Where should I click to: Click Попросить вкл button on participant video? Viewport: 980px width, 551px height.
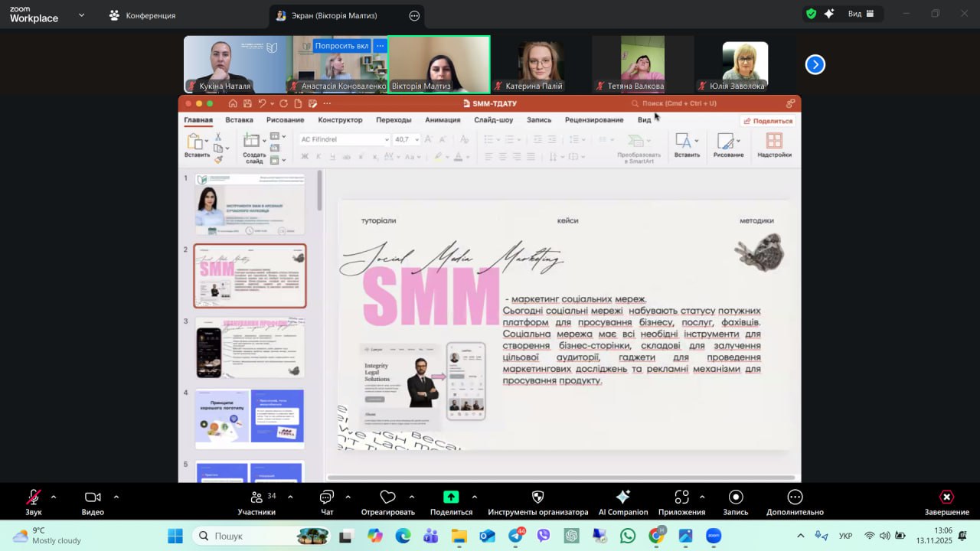click(x=341, y=46)
